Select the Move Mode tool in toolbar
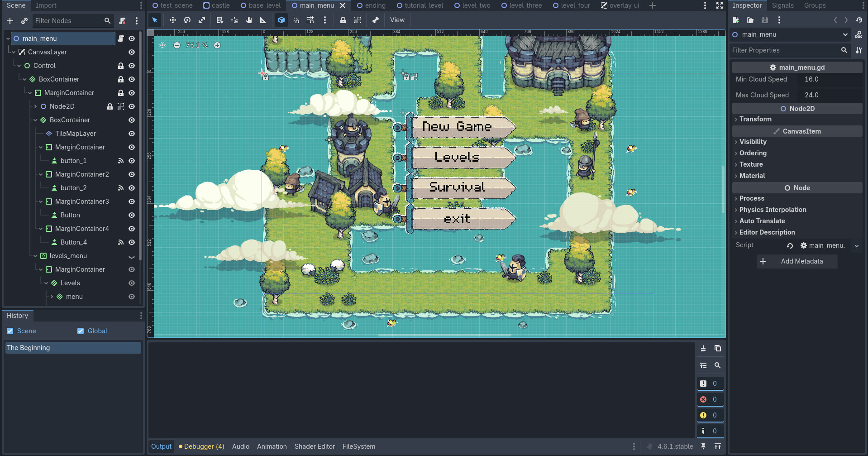The height and width of the screenshot is (456, 868). point(172,20)
